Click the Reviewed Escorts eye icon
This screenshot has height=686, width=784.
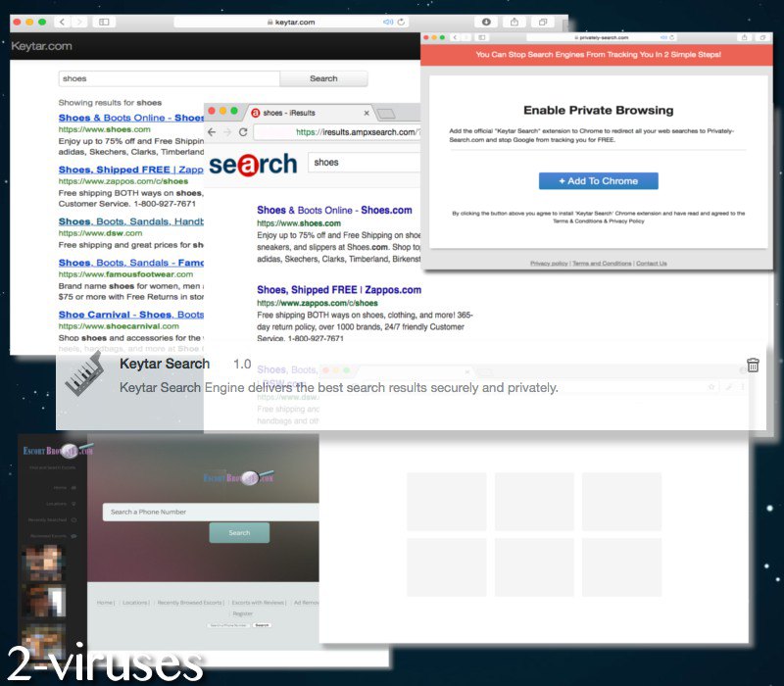(73, 536)
